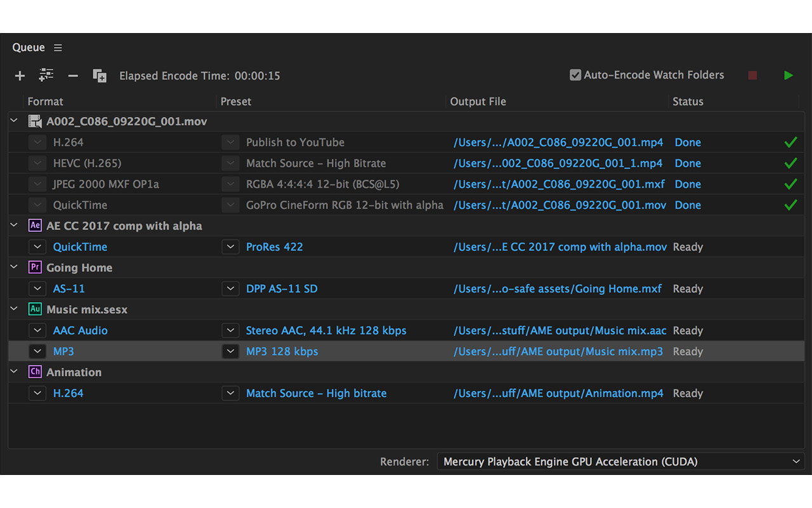Click the Add Source plus icon
812x508 pixels.
click(20, 76)
